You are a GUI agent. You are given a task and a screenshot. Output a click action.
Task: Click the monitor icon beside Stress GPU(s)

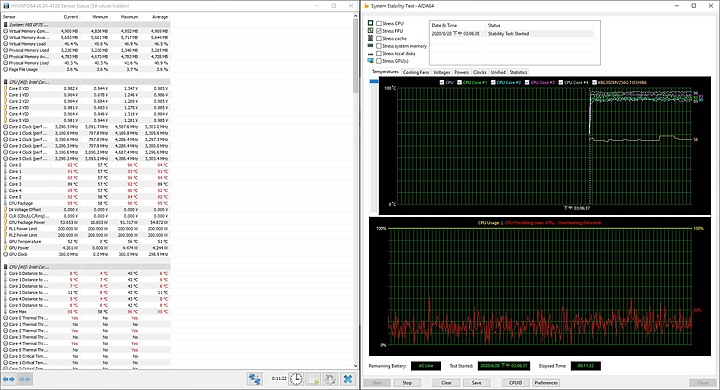pos(371,61)
